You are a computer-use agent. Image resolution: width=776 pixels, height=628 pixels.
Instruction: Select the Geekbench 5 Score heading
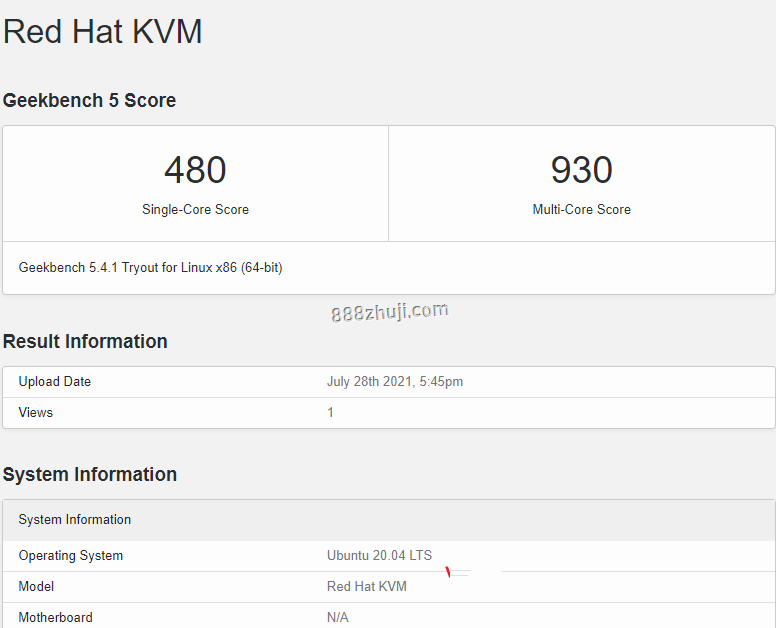pyautogui.click(x=89, y=100)
